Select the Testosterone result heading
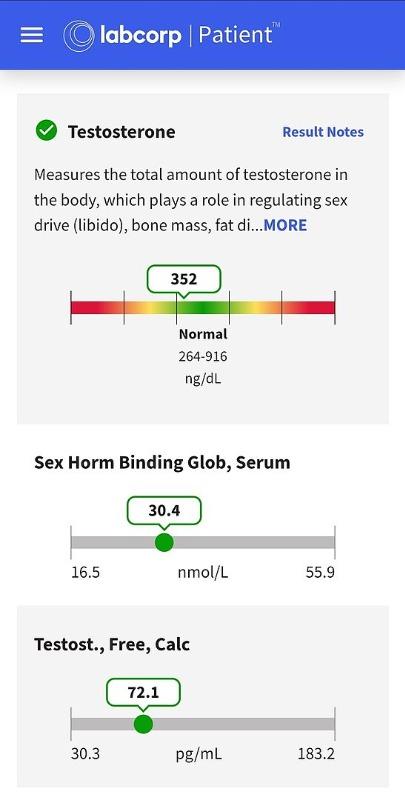Viewport: 405px width, 800px height. tap(121, 132)
